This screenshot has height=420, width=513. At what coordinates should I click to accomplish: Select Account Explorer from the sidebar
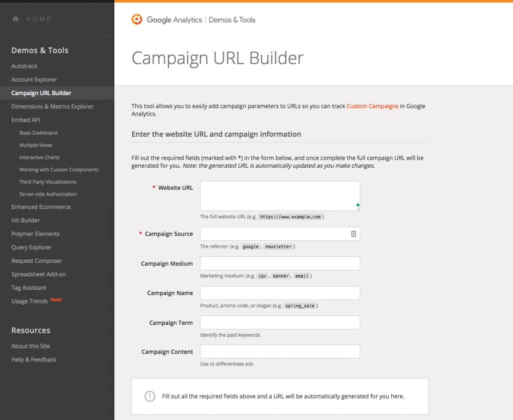coord(34,80)
